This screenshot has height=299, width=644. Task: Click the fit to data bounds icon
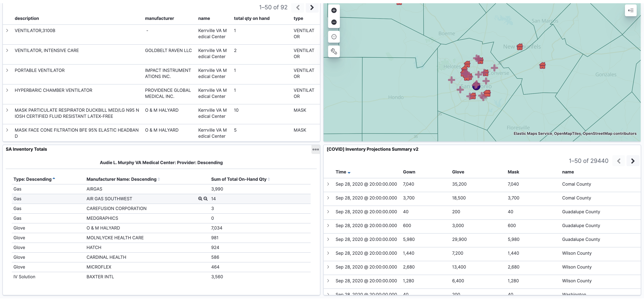pyautogui.click(x=334, y=37)
